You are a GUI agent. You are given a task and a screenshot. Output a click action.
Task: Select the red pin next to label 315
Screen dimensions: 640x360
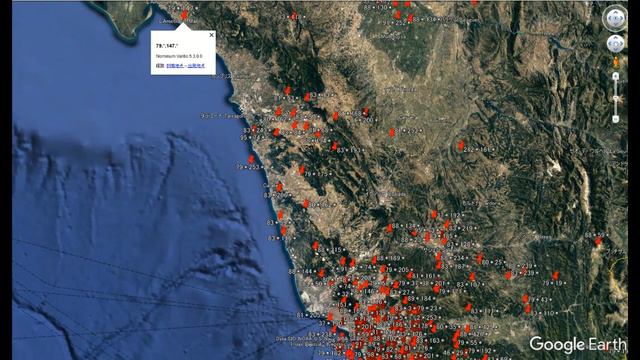tap(315, 246)
